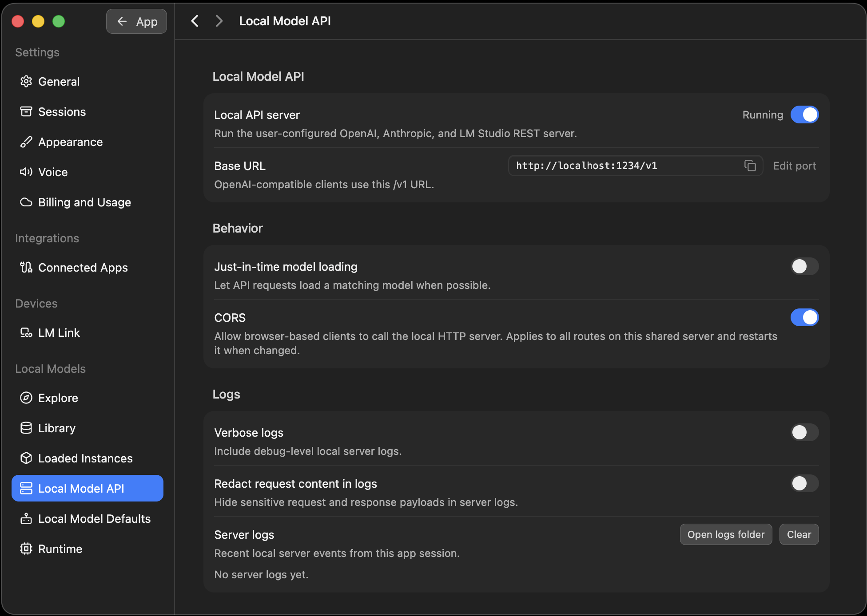The height and width of the screenshot is (616, 867).
Task: Click the Local Model Defaults robot icon
Action: (x=26, y=518)
